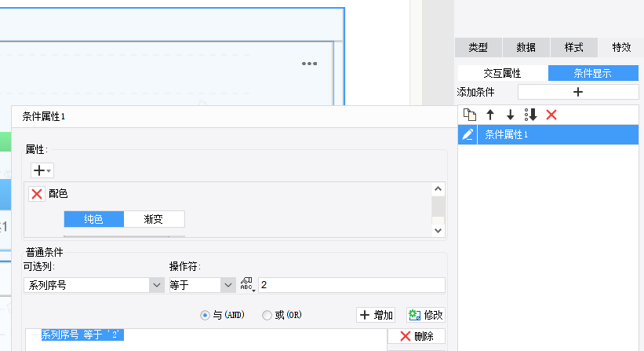
Task: Select condition row 系列序号 等于 '2'
Action: 82,335
